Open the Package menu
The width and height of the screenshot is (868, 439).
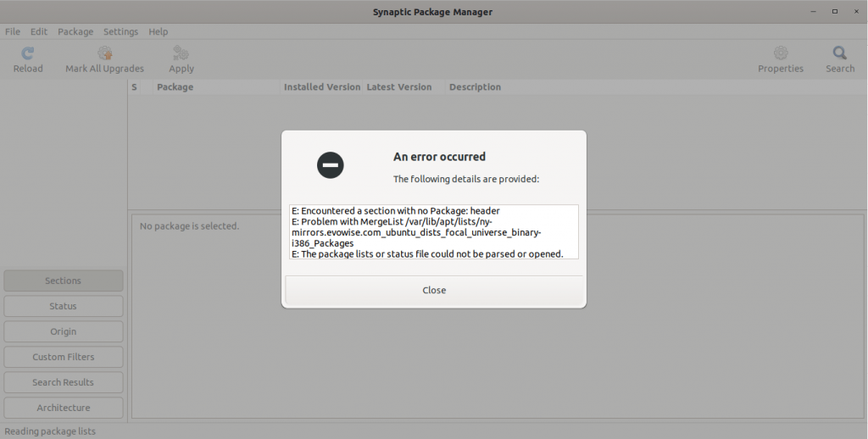pos(75,31)
